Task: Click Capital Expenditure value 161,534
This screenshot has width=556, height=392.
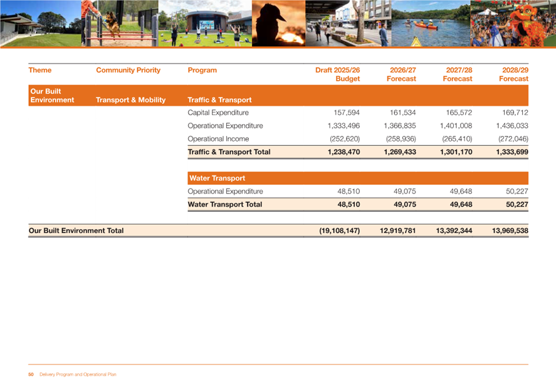Action: pyautogui.click(x=403, y=113)
